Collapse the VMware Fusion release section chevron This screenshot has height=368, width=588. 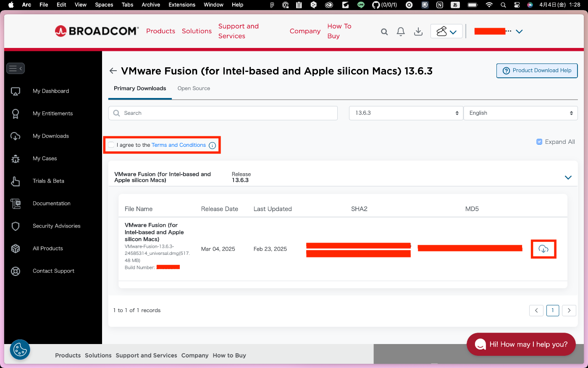pos(568,177)
